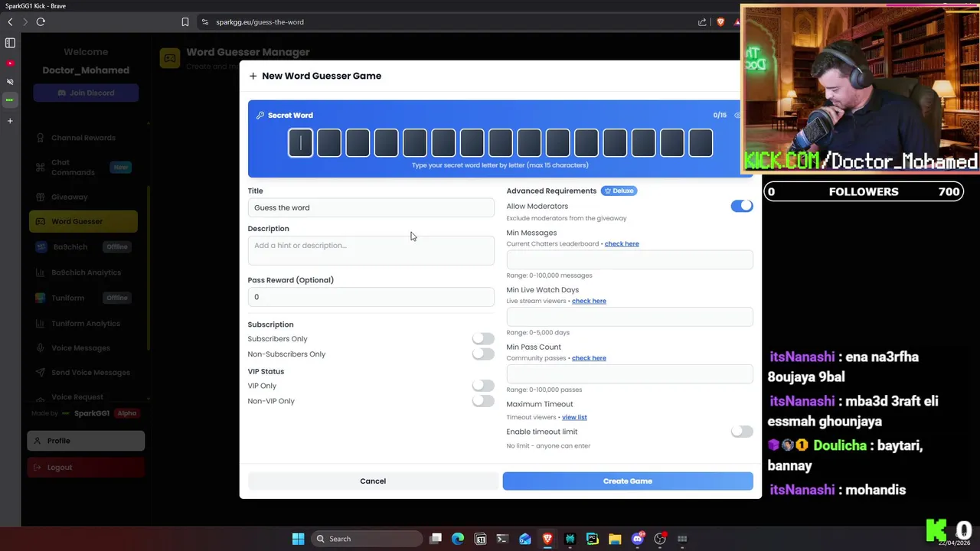Turn on the Non-Subscribers Only toggle

(x=483, y=354)
